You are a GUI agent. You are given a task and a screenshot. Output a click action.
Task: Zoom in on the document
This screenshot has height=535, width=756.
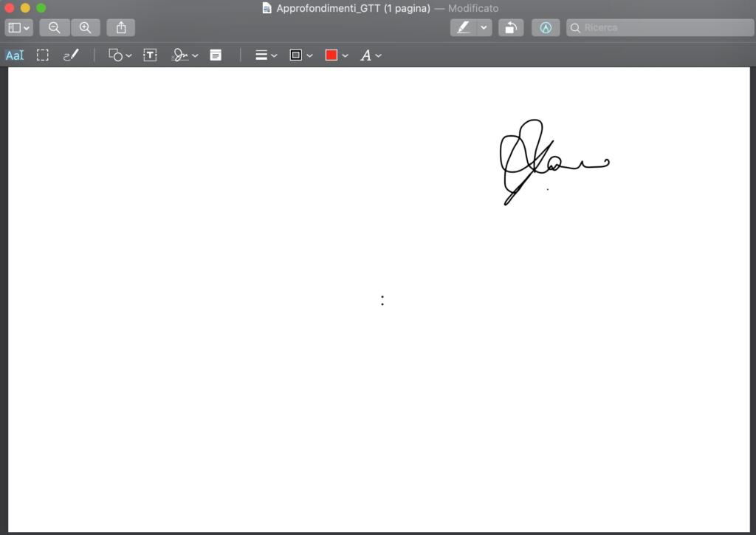[x=86, y=28]
